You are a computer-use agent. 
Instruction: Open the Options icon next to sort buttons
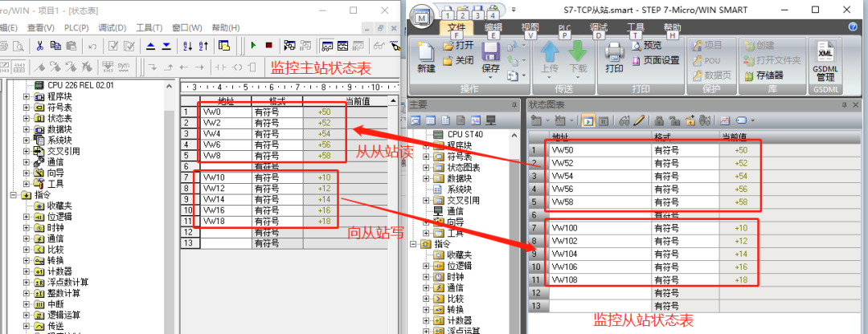pyautogui.click(x=224, y=45)
